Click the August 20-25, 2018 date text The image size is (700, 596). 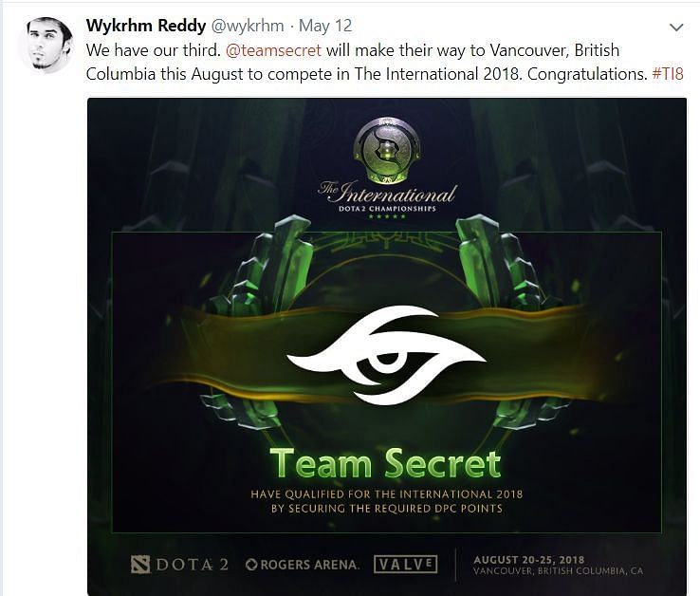coord(529,560)
